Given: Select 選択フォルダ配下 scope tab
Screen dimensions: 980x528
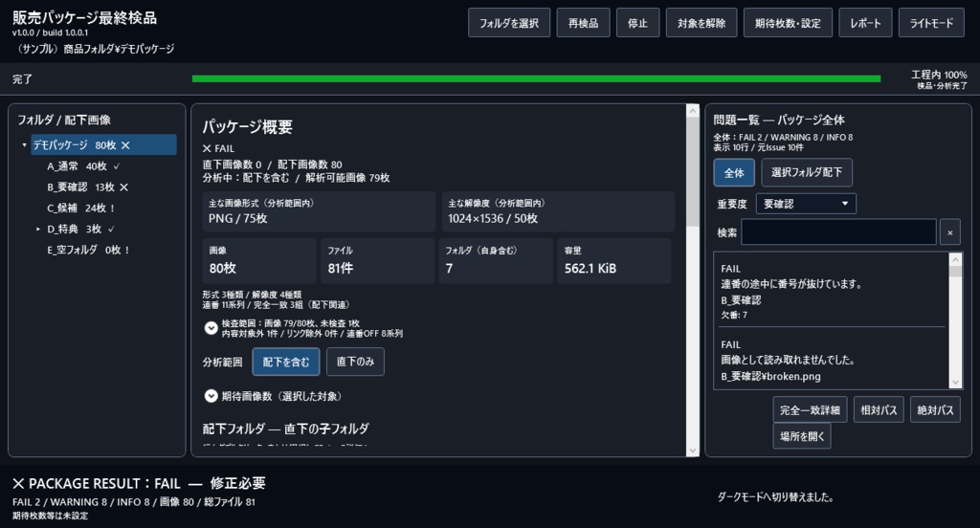Looking at the screenshot, I should click(x=806, y=172).
